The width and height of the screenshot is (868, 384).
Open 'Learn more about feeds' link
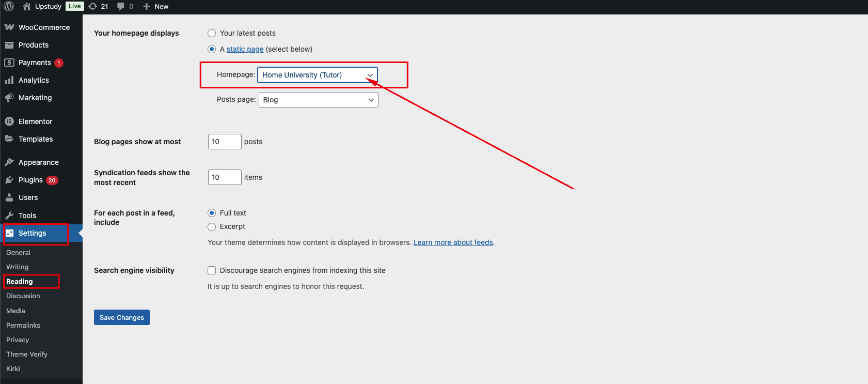(x=453, y=242)
